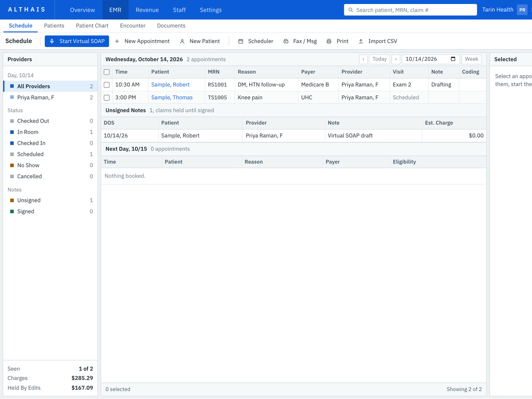Switch to the Patient Chart subtab
The width and height of the screenshot is (532, 399).
coord(92,26)
